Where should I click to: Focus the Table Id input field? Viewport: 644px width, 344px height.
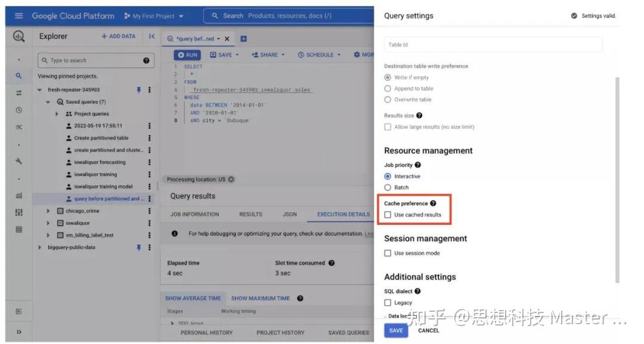493,44
